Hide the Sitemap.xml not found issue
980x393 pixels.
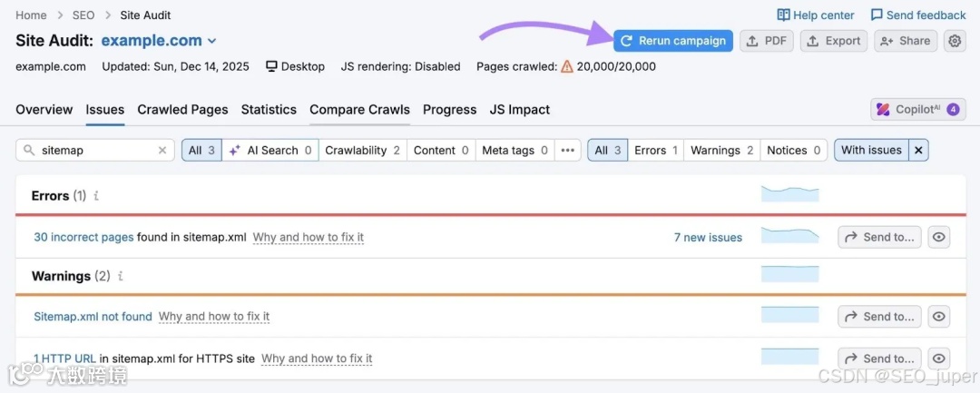point(939,317)
